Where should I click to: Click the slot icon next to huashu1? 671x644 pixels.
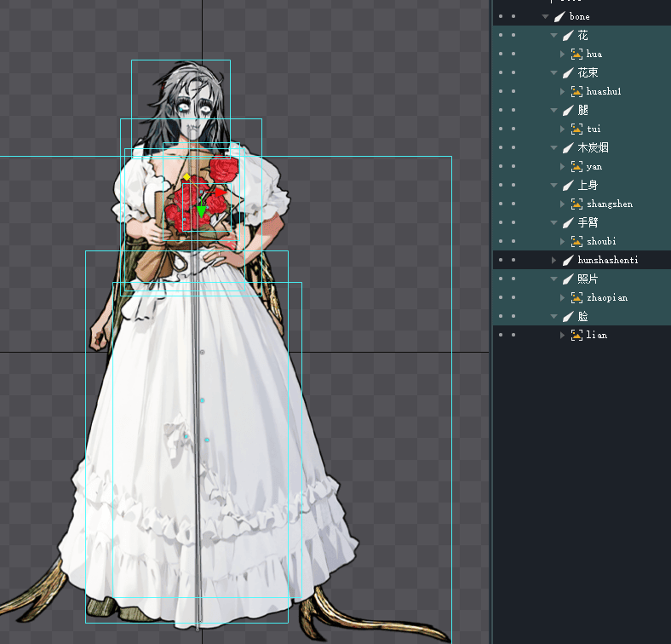(x=576, y=92)
